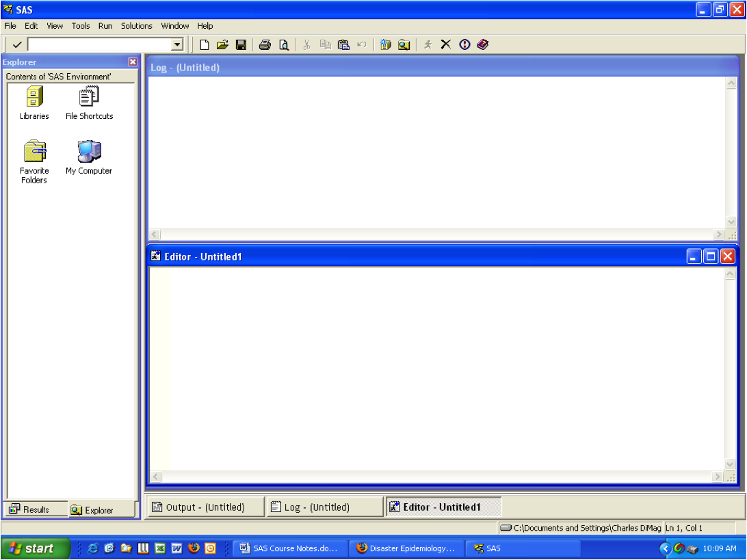This screenshot has height=560, width=747.
Task: Open the Solutions menu
Action: (x=137, y=26)
